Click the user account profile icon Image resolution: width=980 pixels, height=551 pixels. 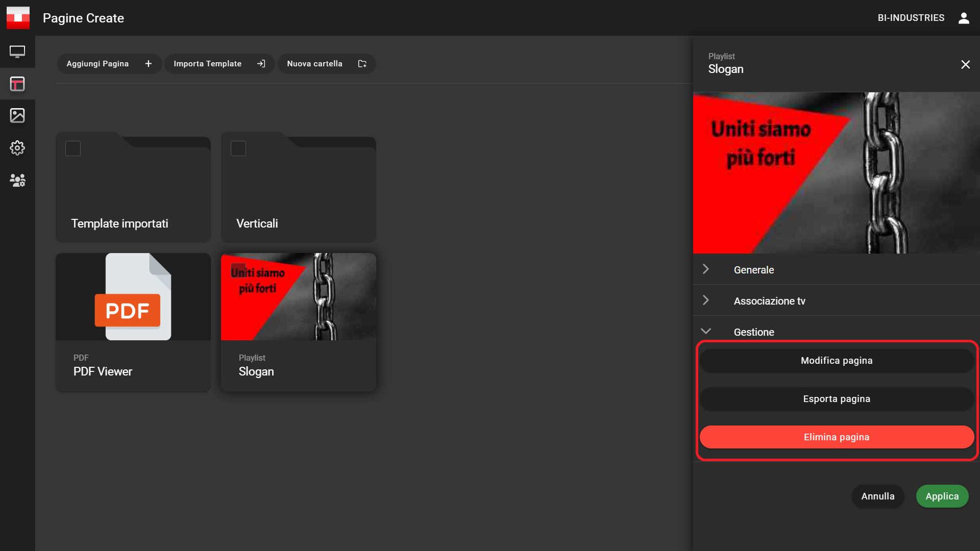(964, 18)
